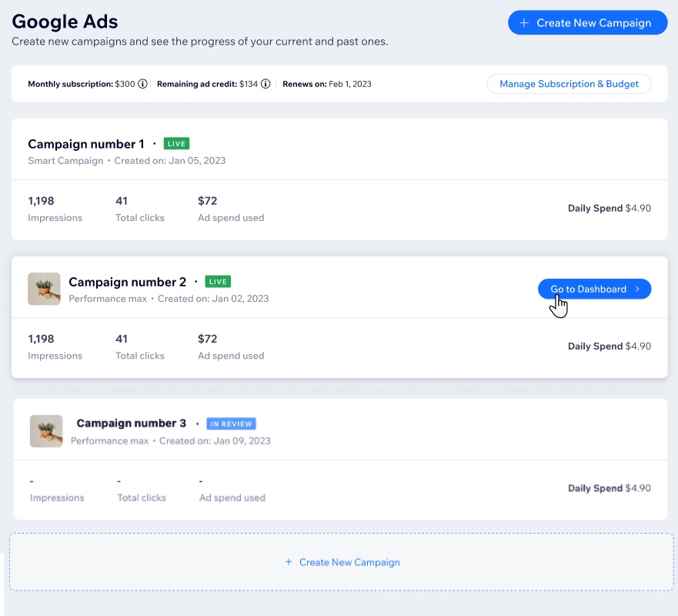Click 'Ad spend used' label in Campaign number 3
This screenshot has width=678, height=616.
click(x=232, y=497)
